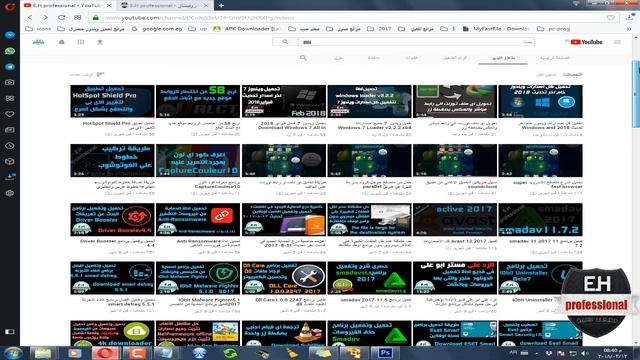
Task: Open the Channels tab (القنوات)
Action: 411,58
